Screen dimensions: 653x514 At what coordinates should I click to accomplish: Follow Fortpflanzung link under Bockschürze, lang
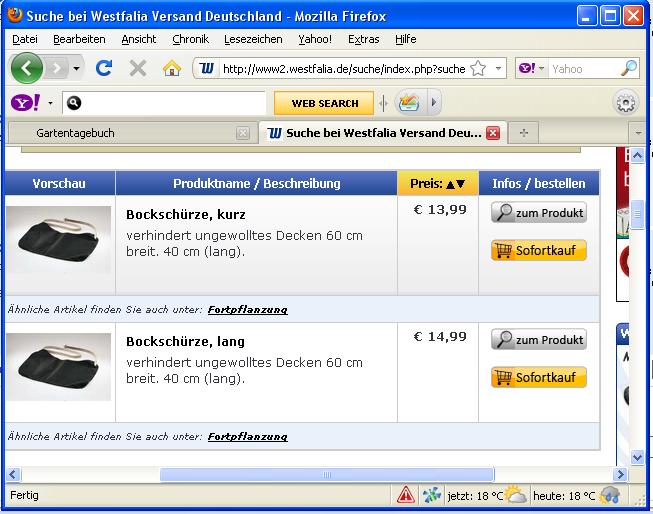tap(248, 437)
